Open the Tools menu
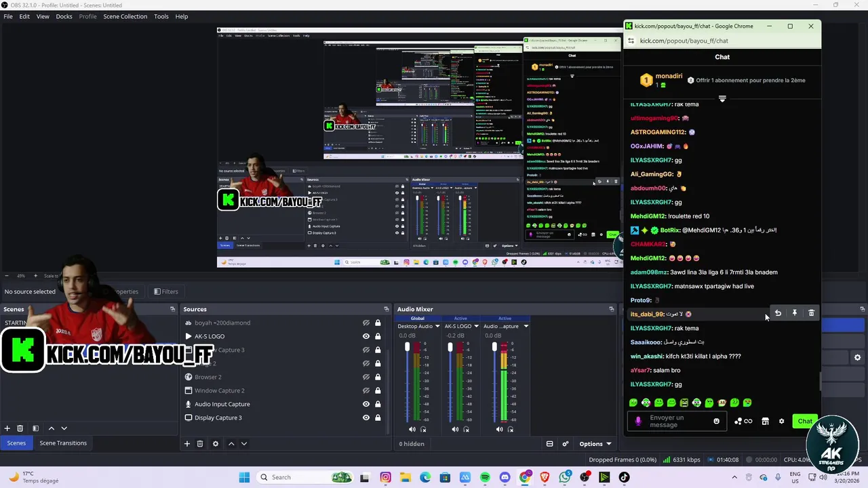This screenshot has height=488, width=868. 161,16
